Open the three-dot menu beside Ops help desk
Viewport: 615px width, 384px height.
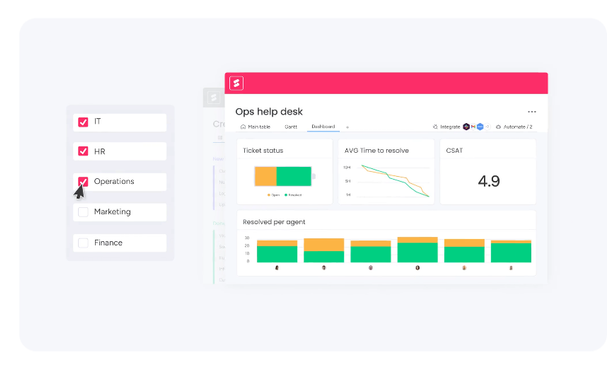coord(532,112)
